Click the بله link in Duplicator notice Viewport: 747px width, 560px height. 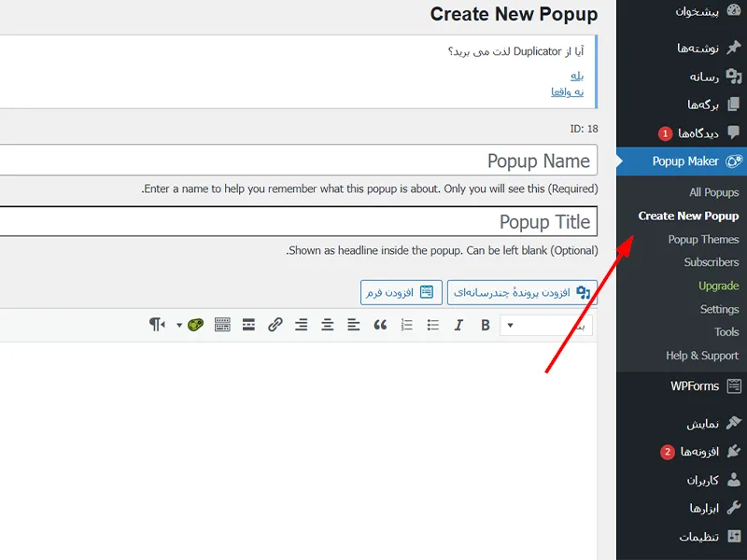(x=577, y=75)
